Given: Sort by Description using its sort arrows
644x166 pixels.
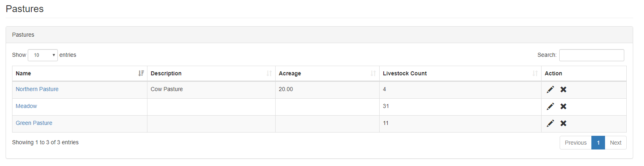Looking at the screenshot, I should (x=269, y=73).
